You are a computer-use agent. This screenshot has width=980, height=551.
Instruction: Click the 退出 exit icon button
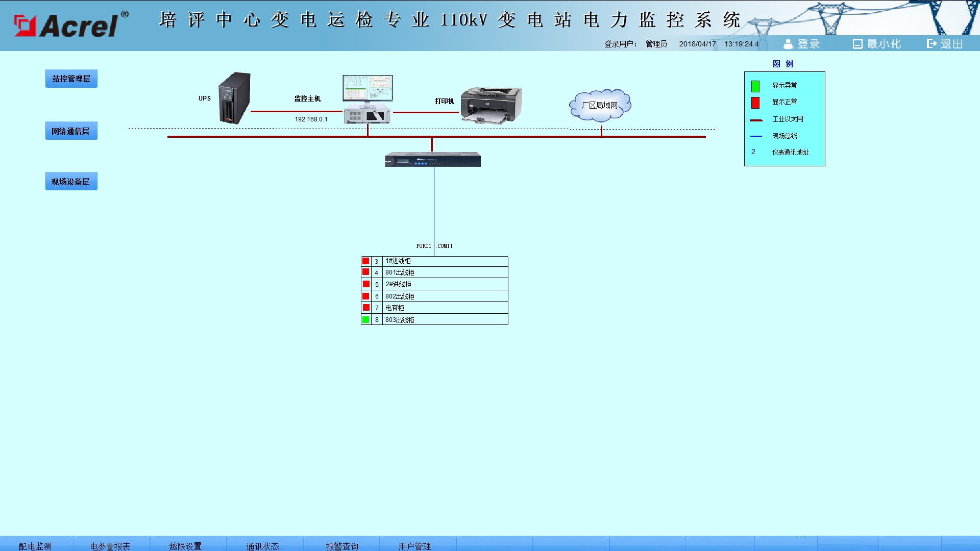[x=945, y=44]
